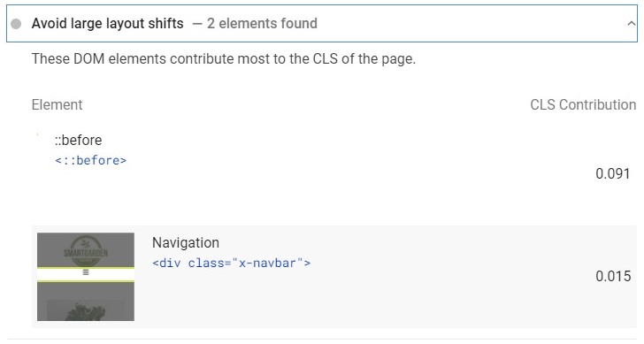Click the gray status circle beside the audit title

pyautogui.click(x=16, y=24)
